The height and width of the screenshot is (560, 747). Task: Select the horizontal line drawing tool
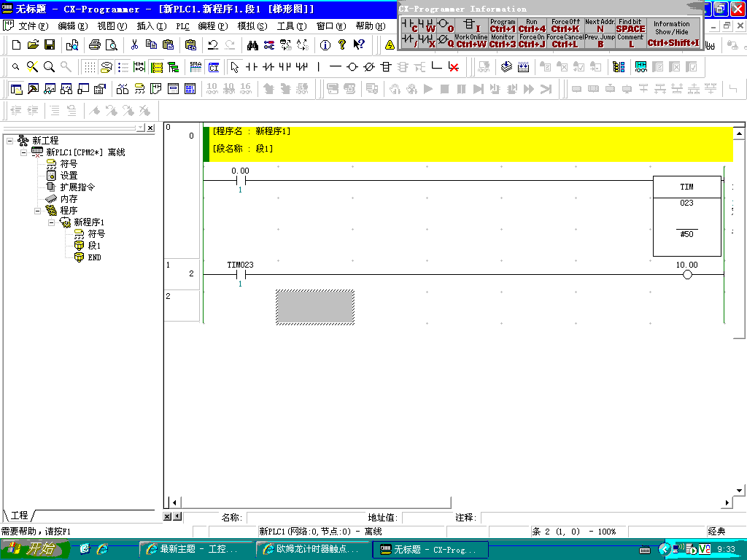click(x=336, y=67)
